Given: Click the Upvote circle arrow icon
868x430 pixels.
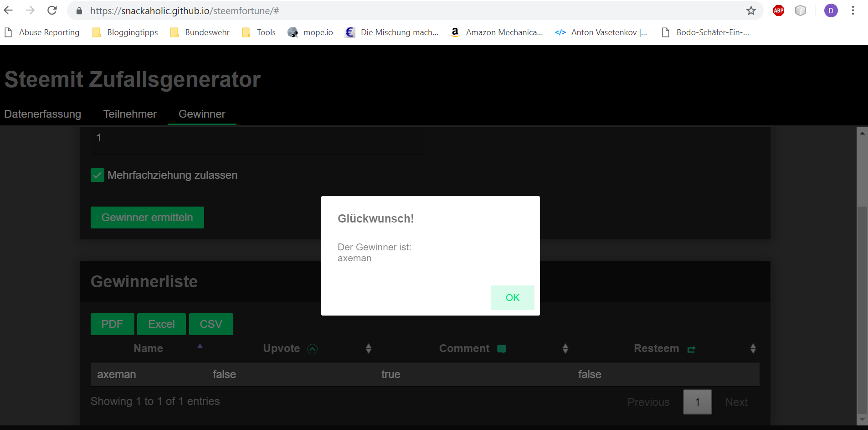Looking at the screenshot, I should pos(313,349).
